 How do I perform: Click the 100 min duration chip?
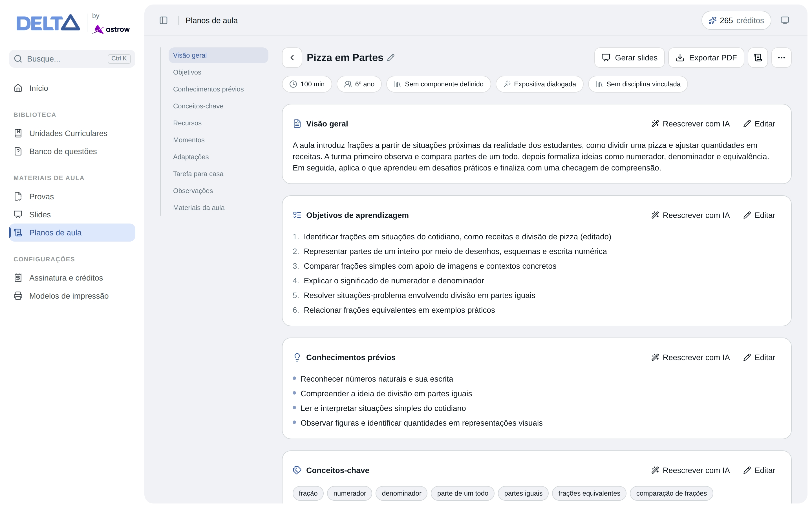(x=307, y=84)
